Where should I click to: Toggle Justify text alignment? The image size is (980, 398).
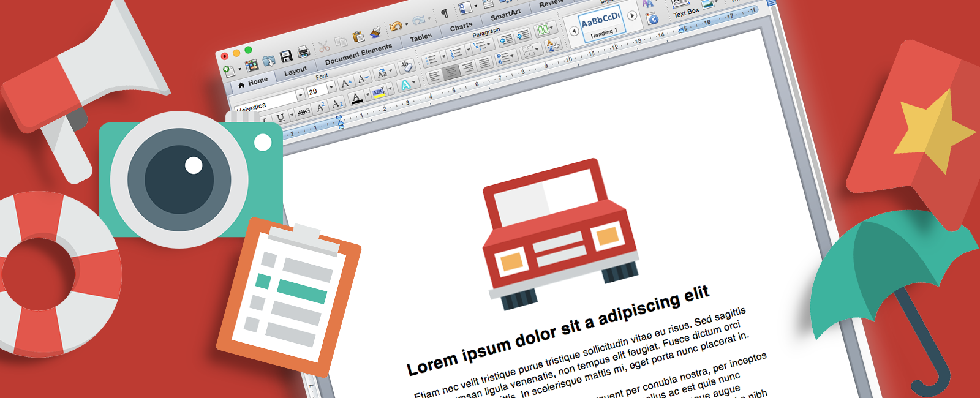tap(484, 62)
